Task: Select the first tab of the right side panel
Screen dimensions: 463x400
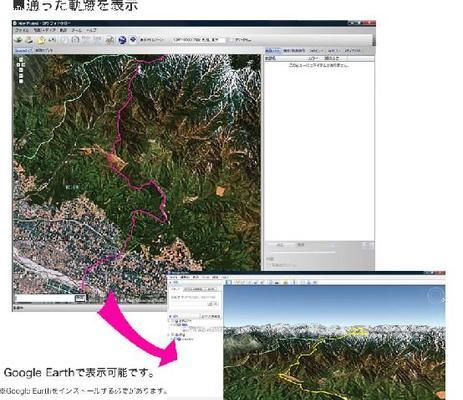Action: (273, 51)
